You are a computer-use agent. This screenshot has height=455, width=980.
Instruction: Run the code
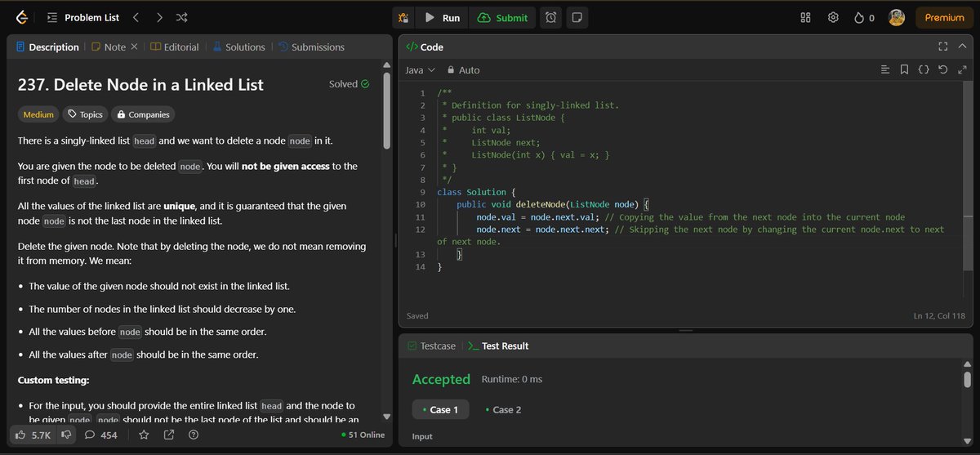pos(442,17)
